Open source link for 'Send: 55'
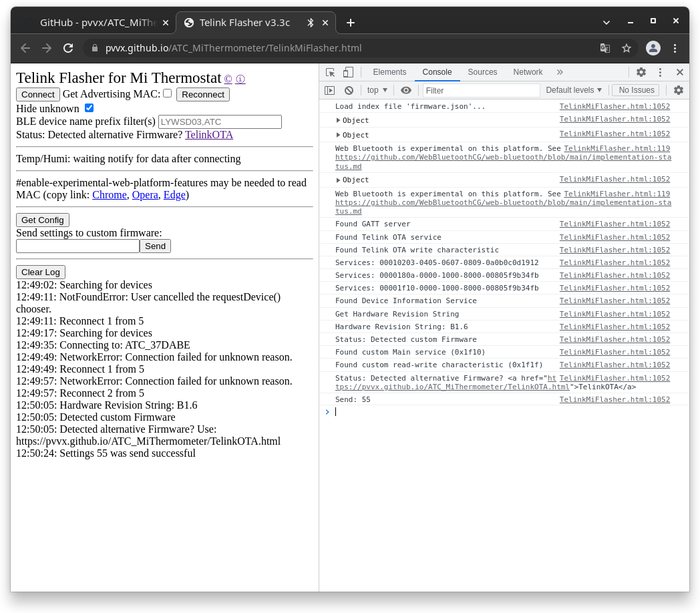This screenshot has width=700, height=613. (x=615, y=399)
